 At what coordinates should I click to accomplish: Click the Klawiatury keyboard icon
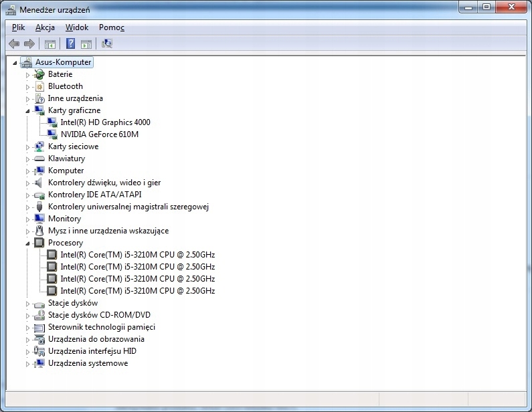point(39,159)
